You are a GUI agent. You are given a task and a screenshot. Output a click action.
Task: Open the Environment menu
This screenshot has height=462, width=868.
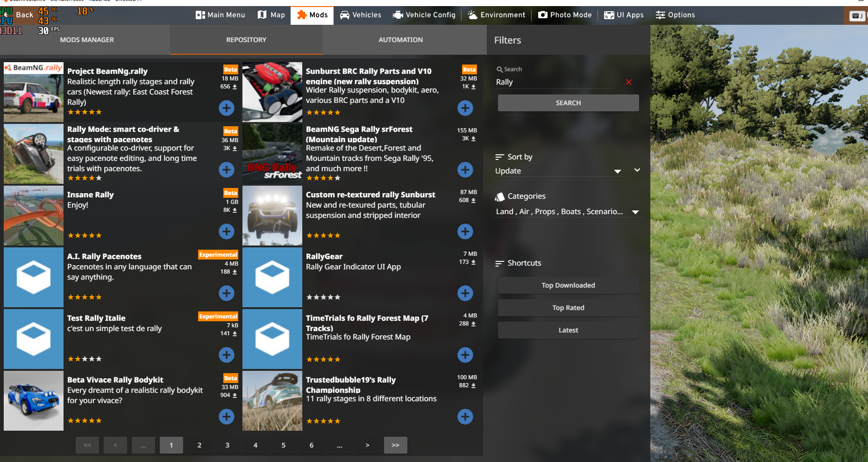497,15
